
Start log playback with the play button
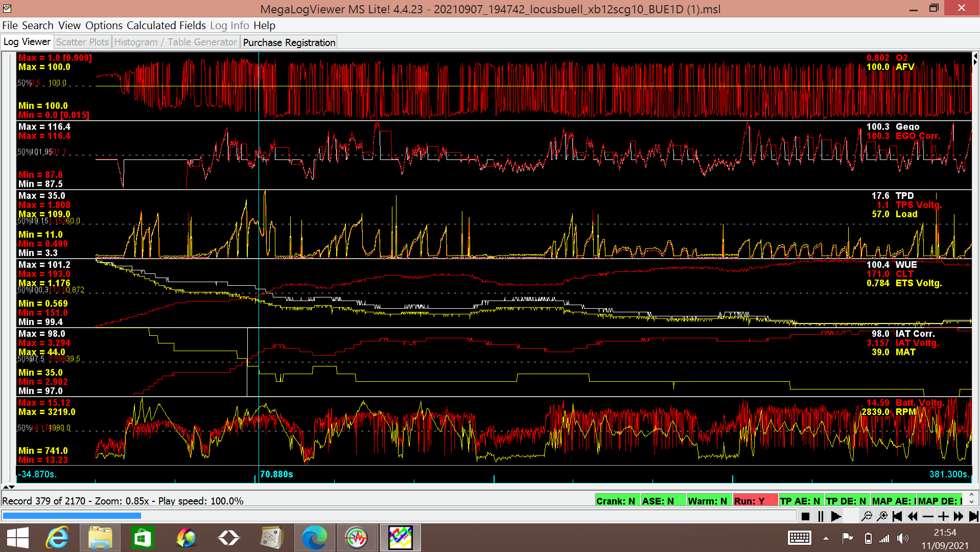836,516
